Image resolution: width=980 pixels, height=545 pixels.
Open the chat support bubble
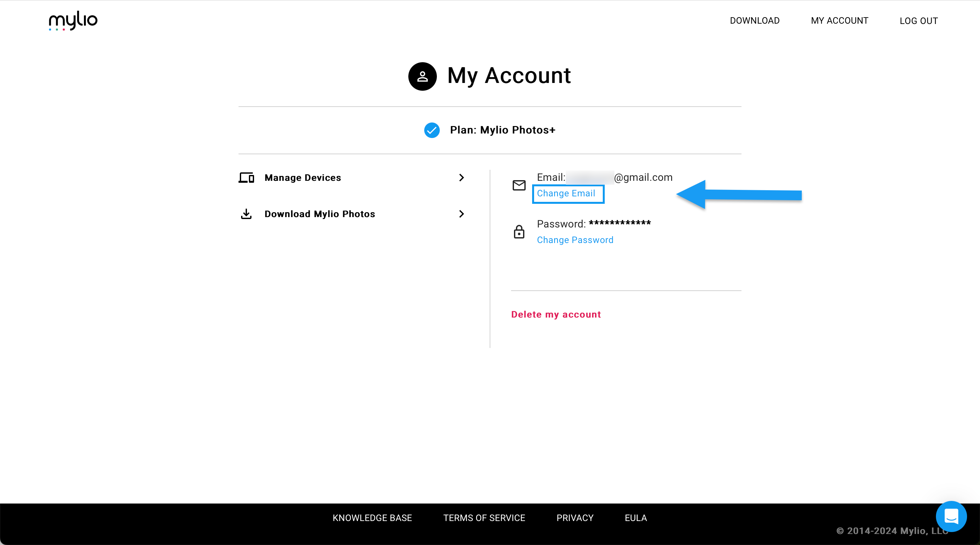tap(951, 516)
